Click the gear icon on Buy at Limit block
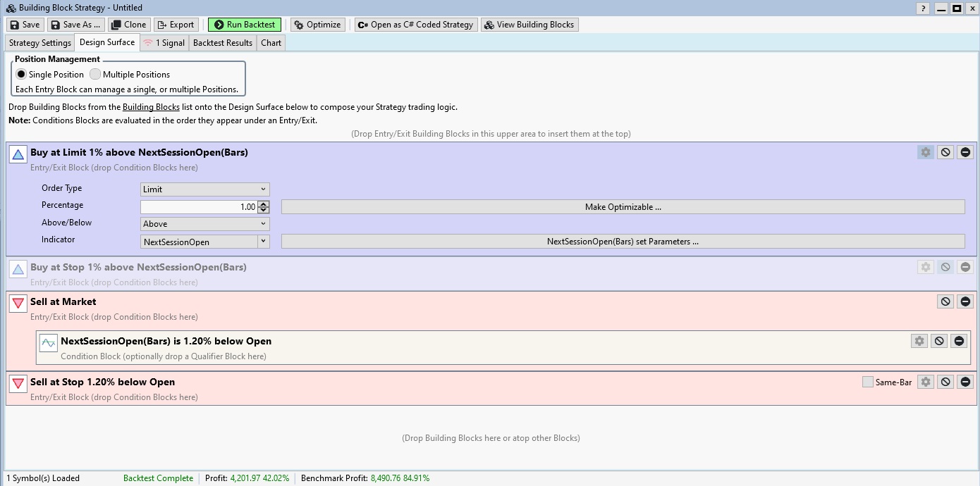980x486 pixels. tap(925, 152)
